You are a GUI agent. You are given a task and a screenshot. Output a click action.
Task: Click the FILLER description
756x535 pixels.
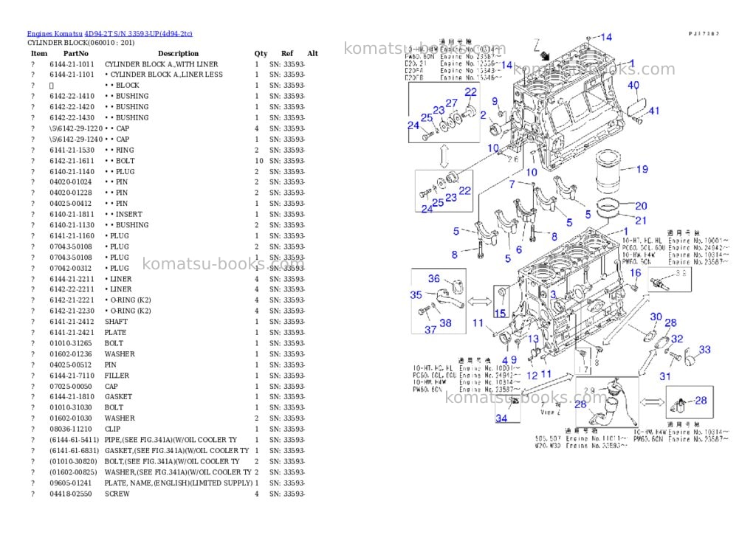coord(117,376)
